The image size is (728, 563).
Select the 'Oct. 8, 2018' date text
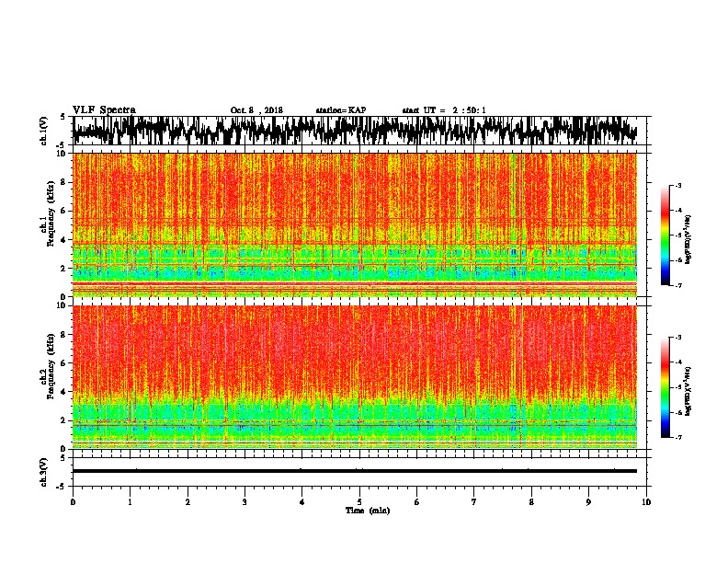coord(256,110)
